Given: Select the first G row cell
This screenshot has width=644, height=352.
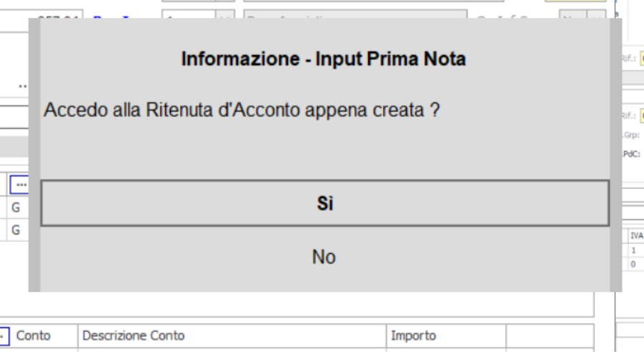Looking at the screenshot, I should click(17, 207).
